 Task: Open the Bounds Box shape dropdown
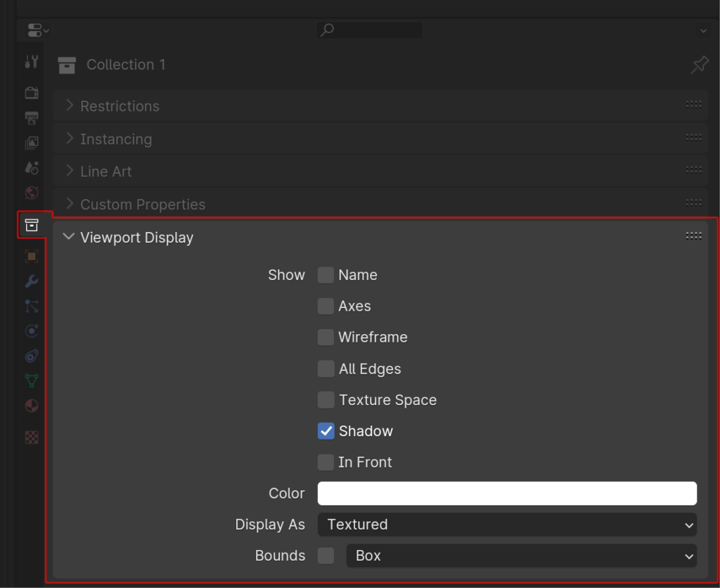coord(521,556)
